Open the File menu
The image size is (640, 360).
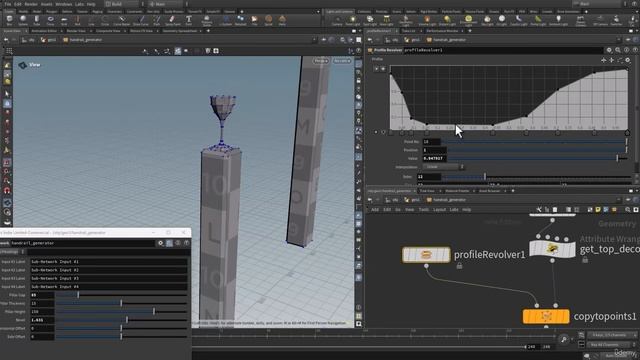[8, 4]
